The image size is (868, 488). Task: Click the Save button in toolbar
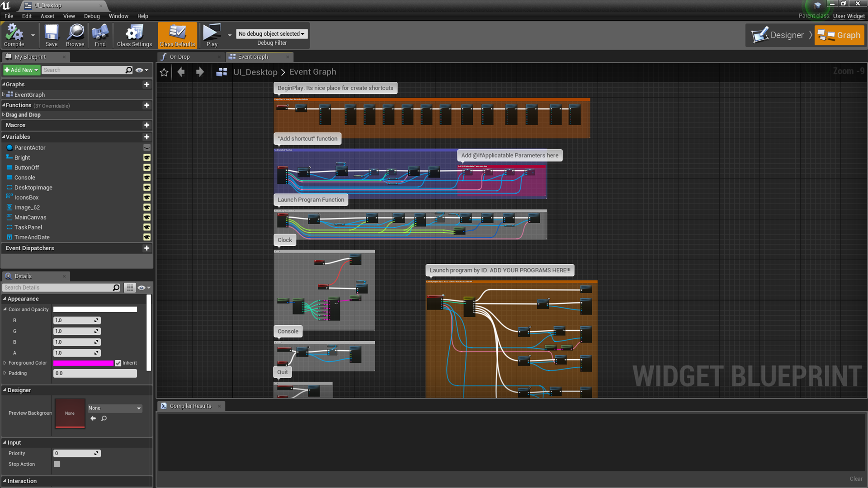(x=51, y=35)
